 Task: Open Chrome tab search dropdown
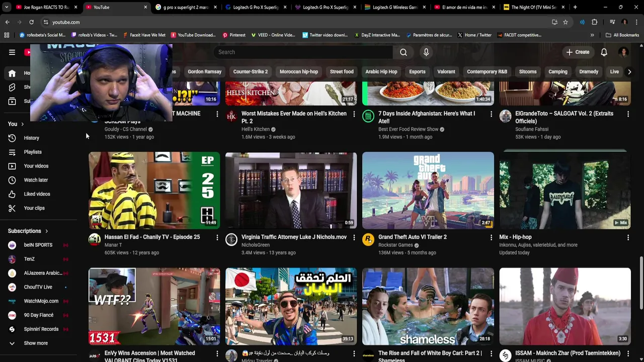point(7,7)
